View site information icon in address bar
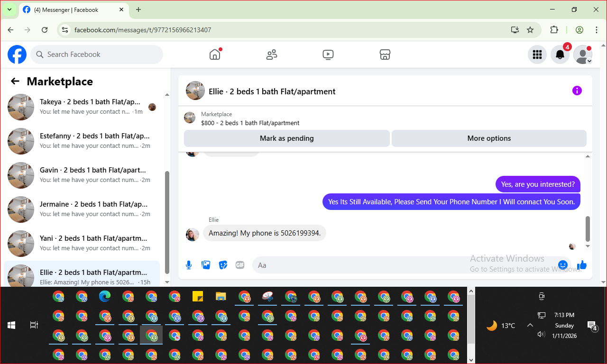 (65, 30)
